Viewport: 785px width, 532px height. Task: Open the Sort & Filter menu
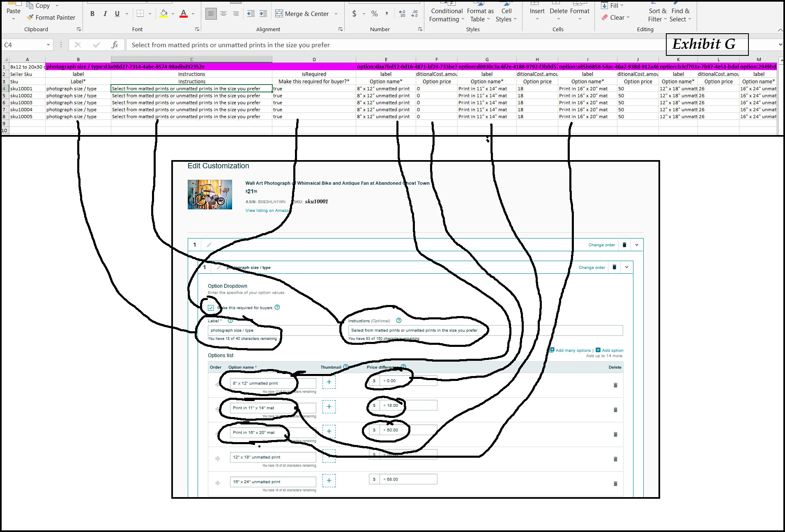click(x=657, y=15)
